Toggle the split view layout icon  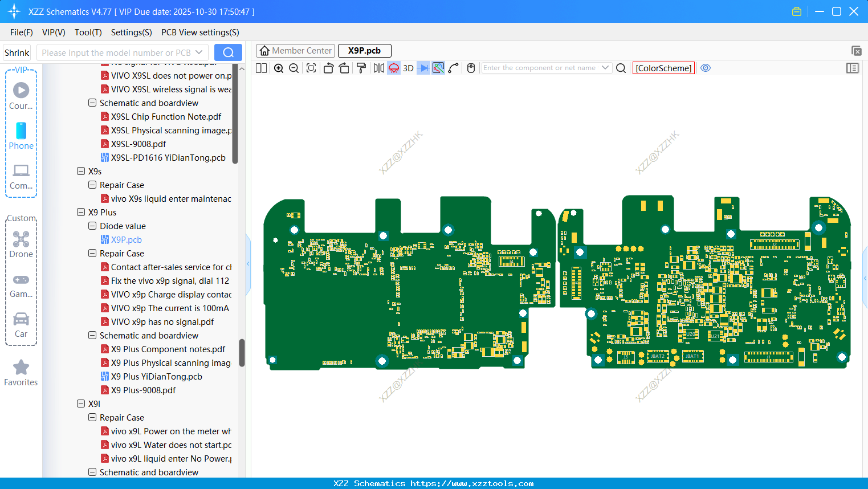tap(261, 68)
